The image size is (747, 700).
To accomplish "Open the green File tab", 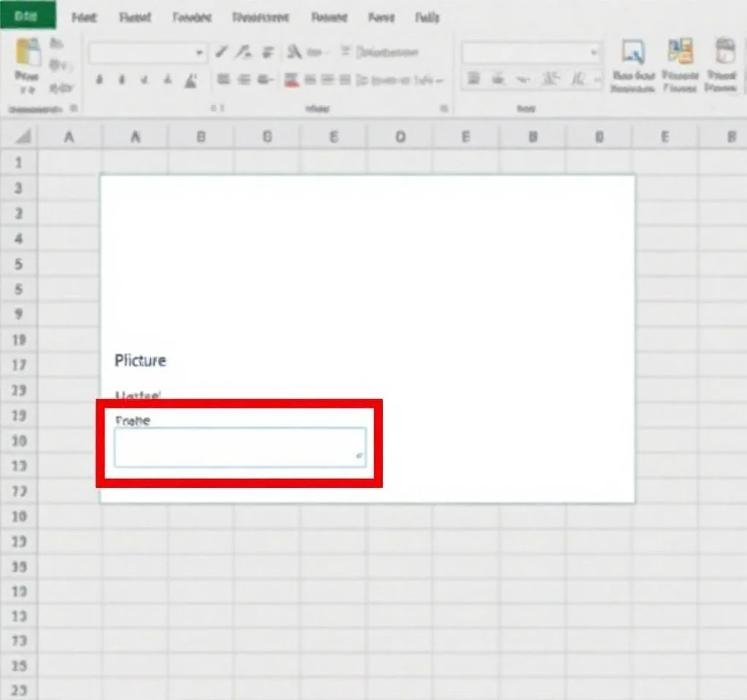I will (28, 15).
